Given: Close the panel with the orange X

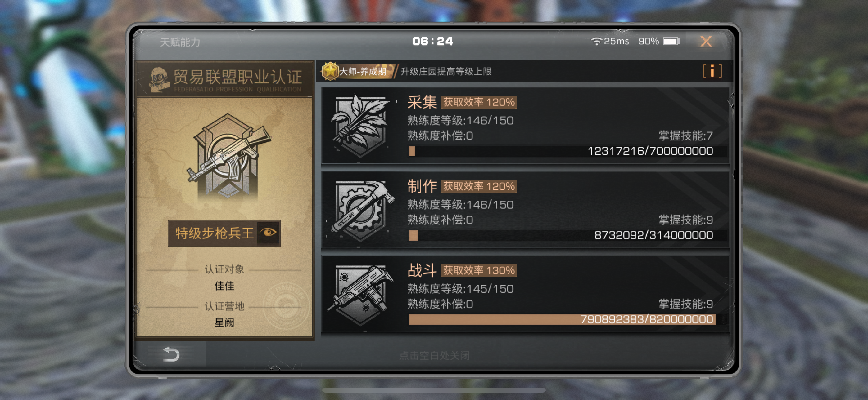Looking at the screenshot, I should (x=706, y=42).
